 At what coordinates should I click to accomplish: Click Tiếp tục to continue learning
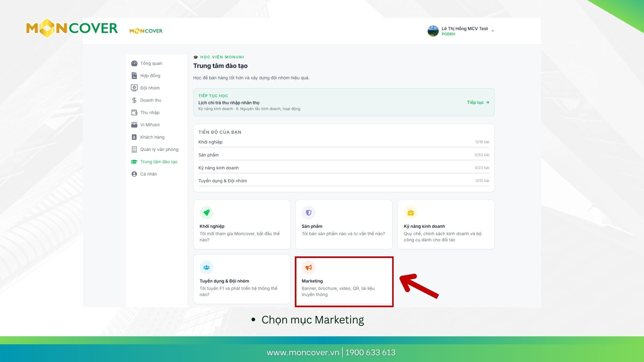click(478, 102)
